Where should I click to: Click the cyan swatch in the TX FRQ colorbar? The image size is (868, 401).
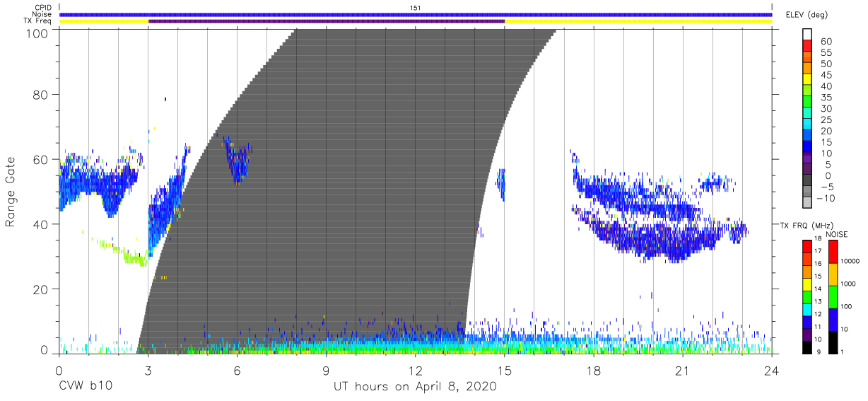pyautogui.click(x=807, y=309)
